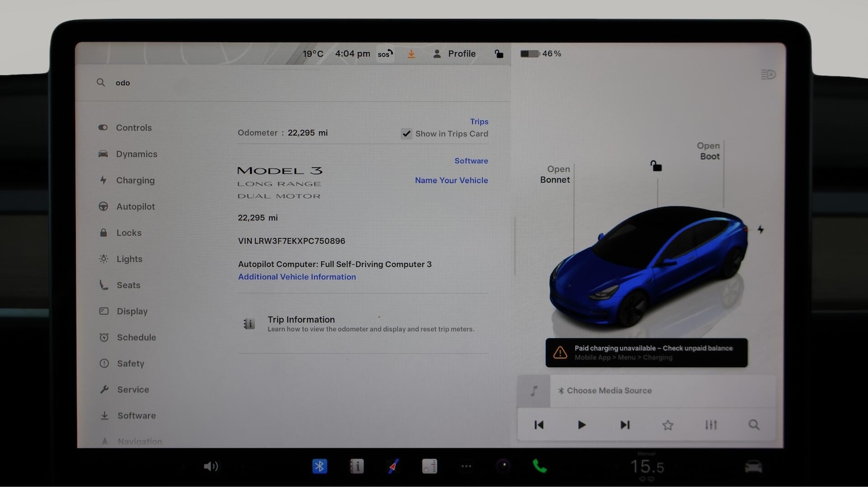Viewport: 868px width, 487px height.
Task: Skip to next track
Action: pos(625,425)
